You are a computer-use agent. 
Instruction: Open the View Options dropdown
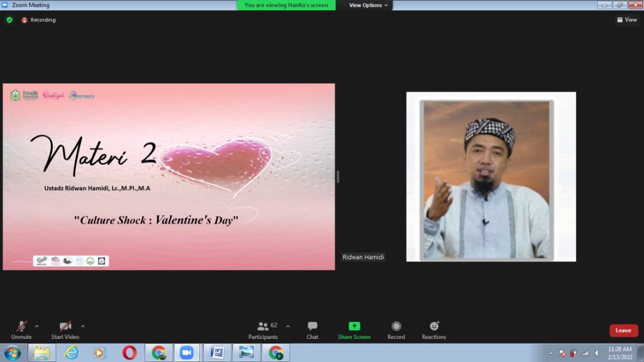coord(368,6)
